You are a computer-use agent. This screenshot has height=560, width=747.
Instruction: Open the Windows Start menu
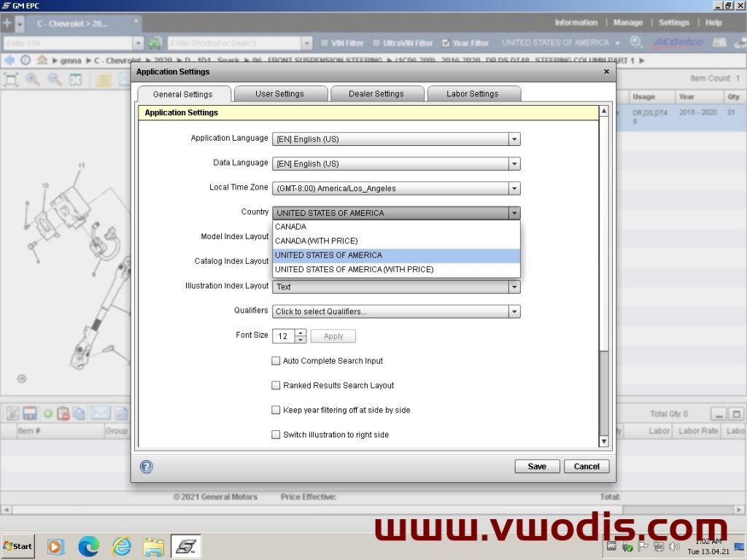(18, 546)
